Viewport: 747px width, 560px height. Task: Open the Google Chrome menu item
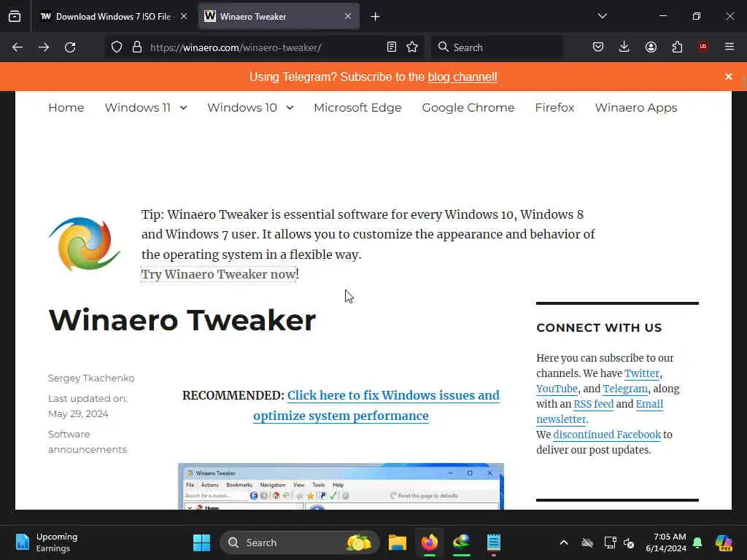[x=468, y=108]
